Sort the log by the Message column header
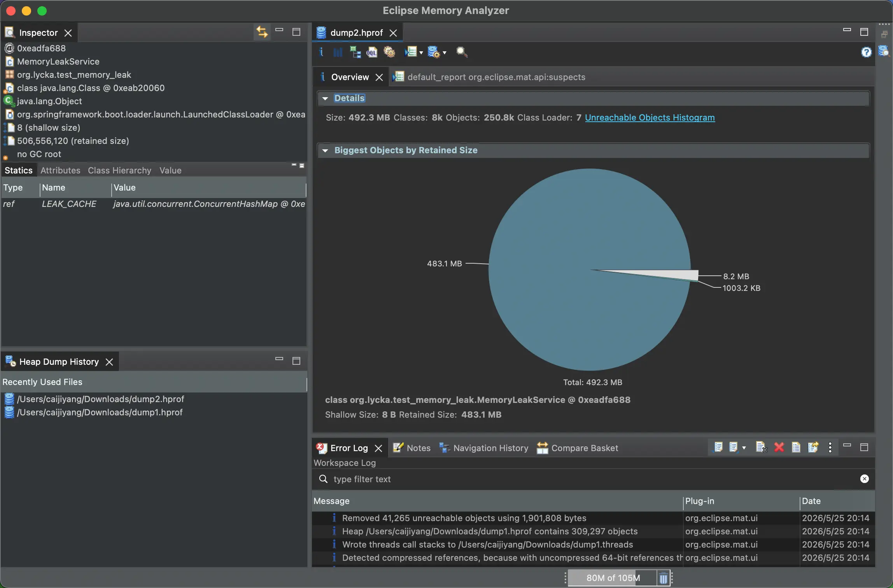The width and height of the screenshot is (893, 588). (x=497, y=501)
